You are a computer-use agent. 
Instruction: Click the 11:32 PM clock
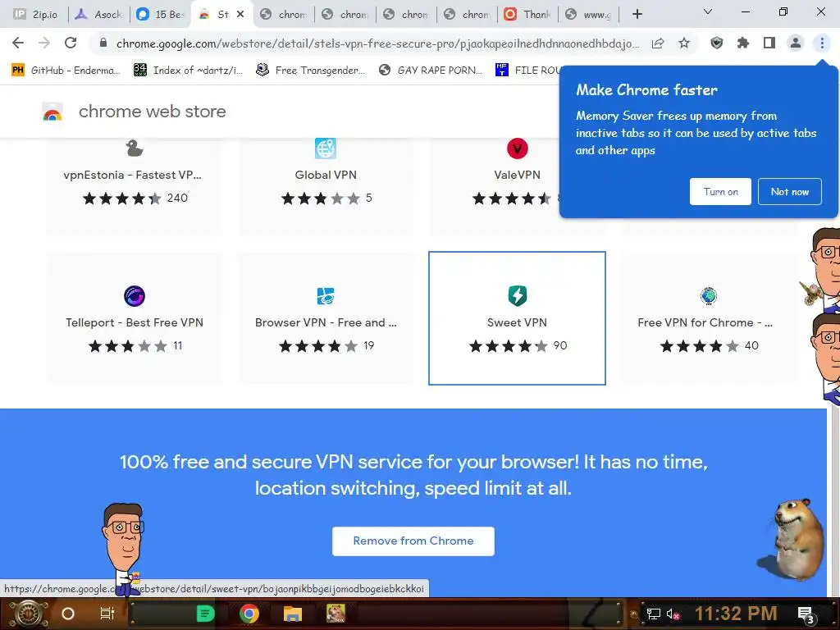736,614
